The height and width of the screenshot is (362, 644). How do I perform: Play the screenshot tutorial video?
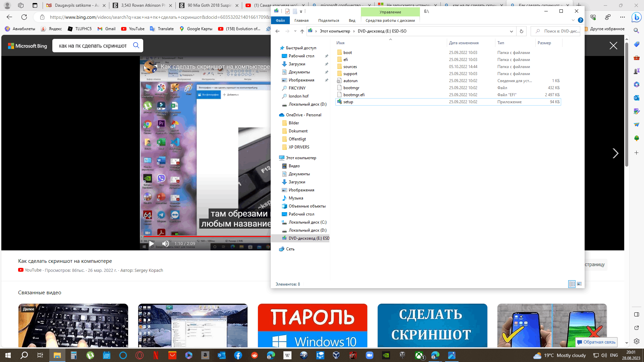pyautogui.click(x=151, y=243)
